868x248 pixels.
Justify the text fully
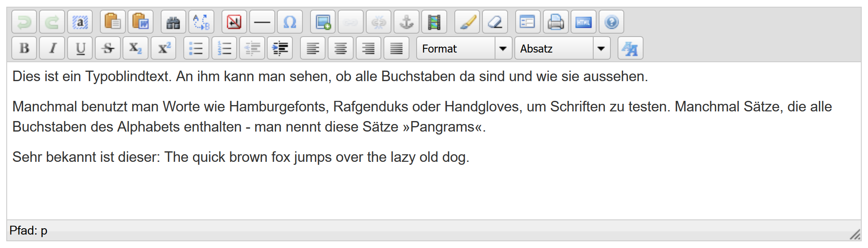coord(396,48)
